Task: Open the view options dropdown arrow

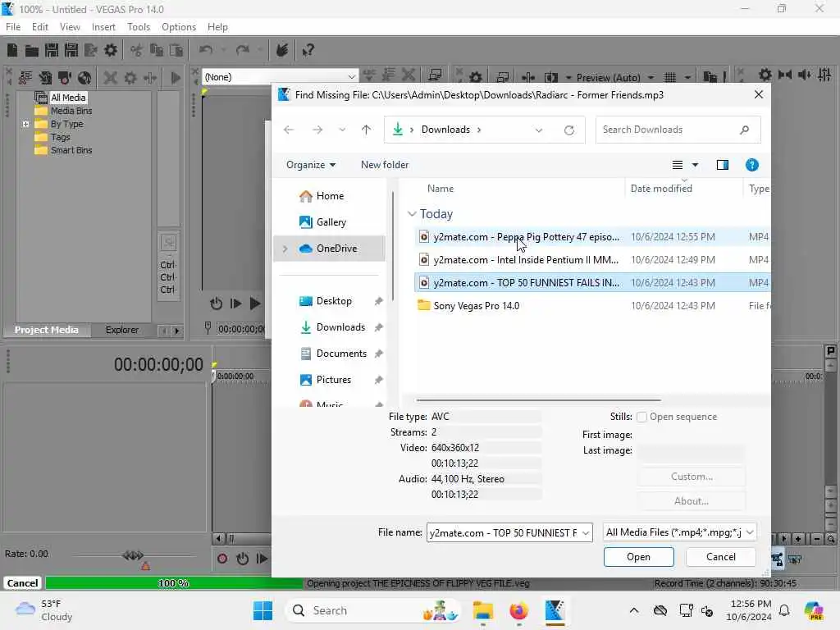Action: point(695,165)
